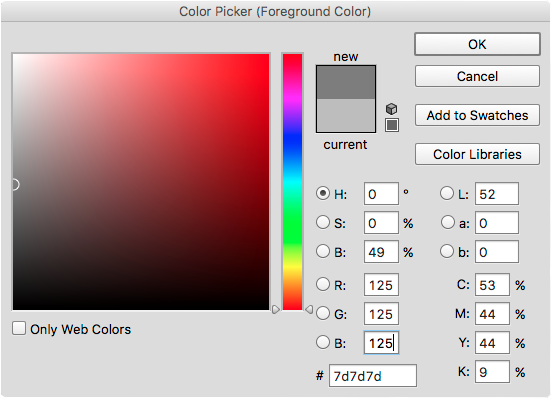Screen dimensions: 551x398
Task: Open Color Libraries
Action: (477, 154)
